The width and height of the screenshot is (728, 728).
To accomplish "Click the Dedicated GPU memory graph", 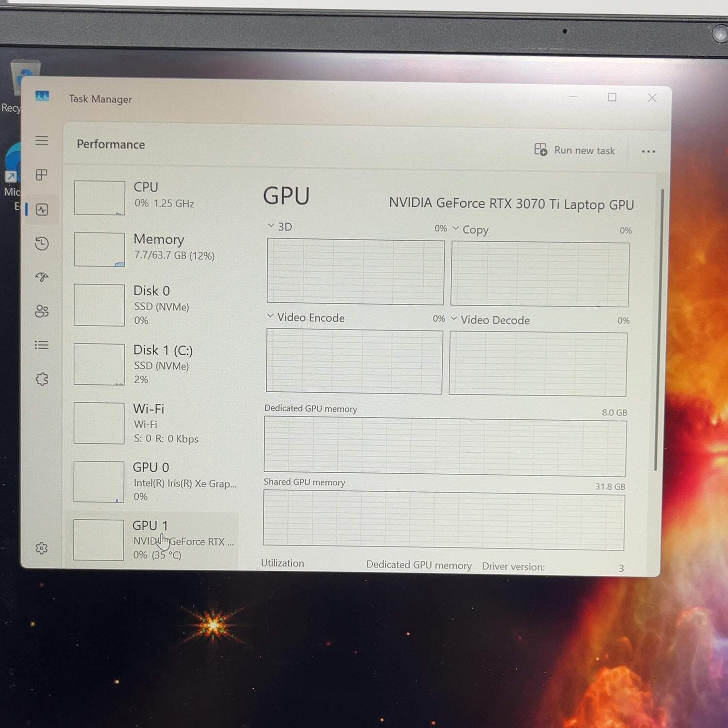I will (x=445, y=447).
